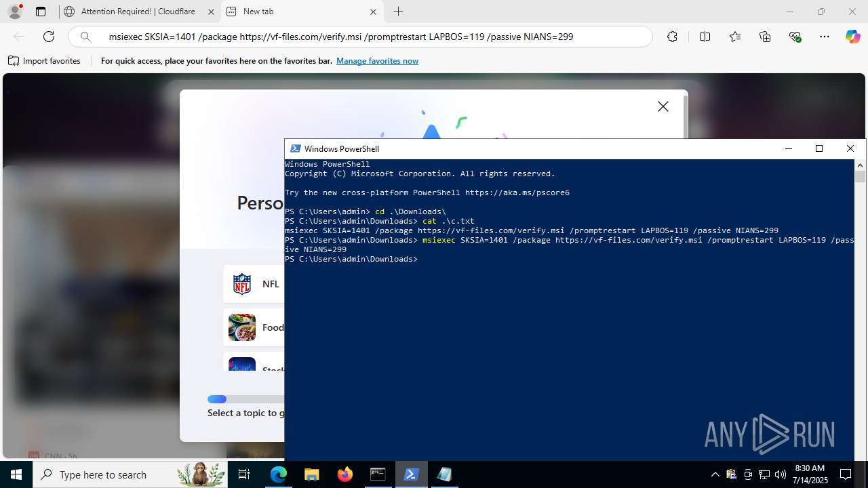Open File Explorer from taskbar
This screenshot has height=488, width=868.
click(x=311, y=474)
